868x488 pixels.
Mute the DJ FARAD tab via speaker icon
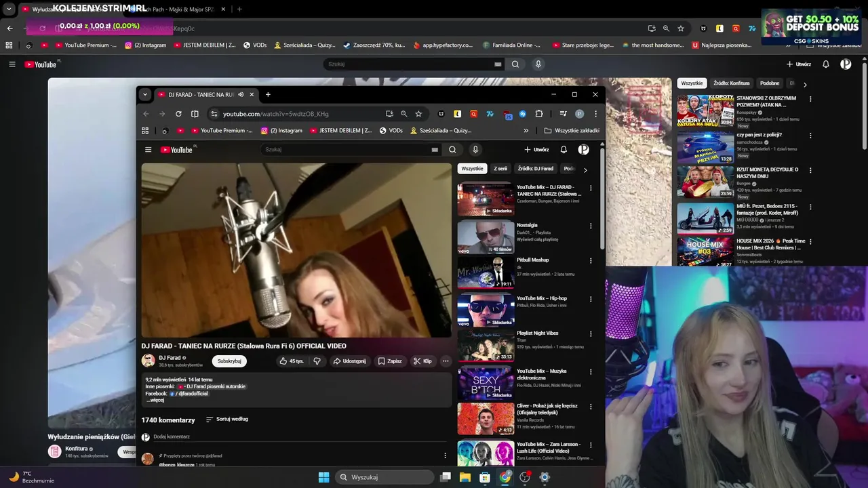point(241,95)
